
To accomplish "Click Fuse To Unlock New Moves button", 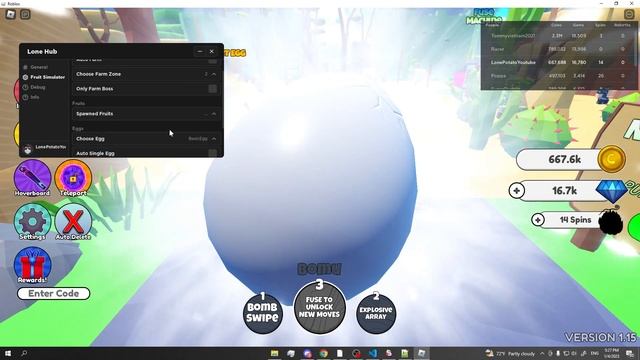I will 319,307.
